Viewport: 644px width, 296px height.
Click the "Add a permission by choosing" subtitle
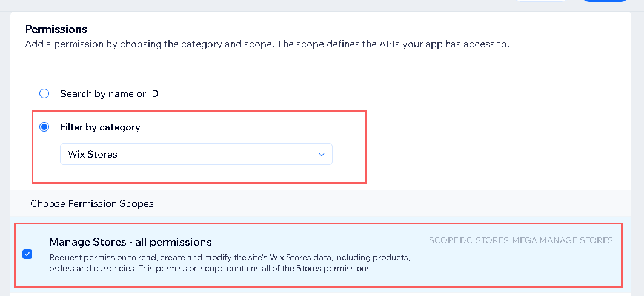pyautogui.click(x=267, y=44)
